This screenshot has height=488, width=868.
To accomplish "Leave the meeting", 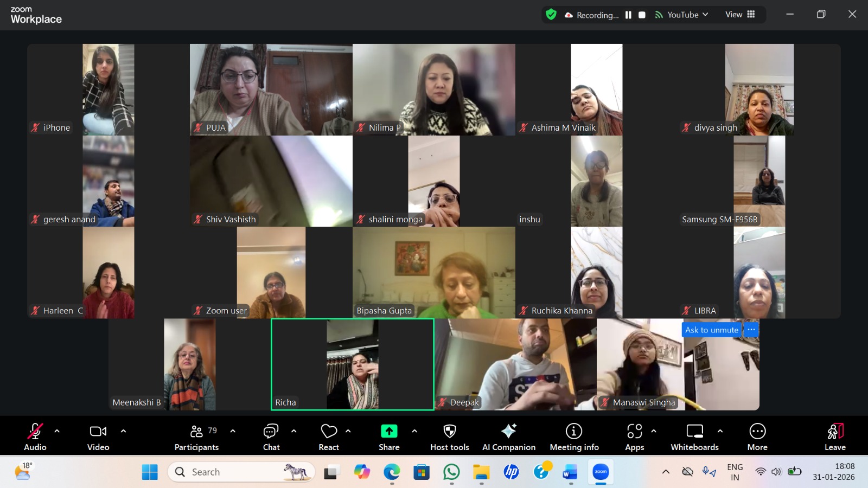I will coord(835,436).
